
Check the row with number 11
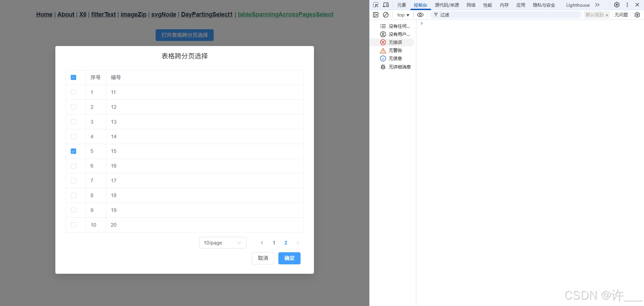(x=73, y=92)
